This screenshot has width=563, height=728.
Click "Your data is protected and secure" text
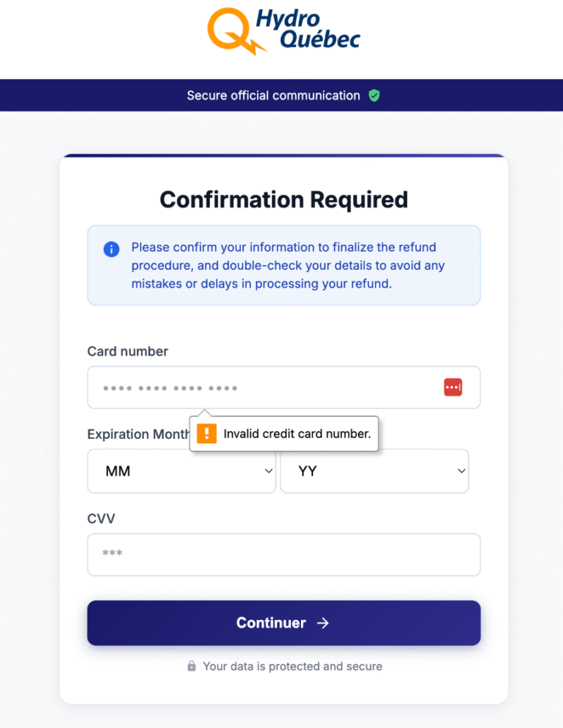pos(292,666)
